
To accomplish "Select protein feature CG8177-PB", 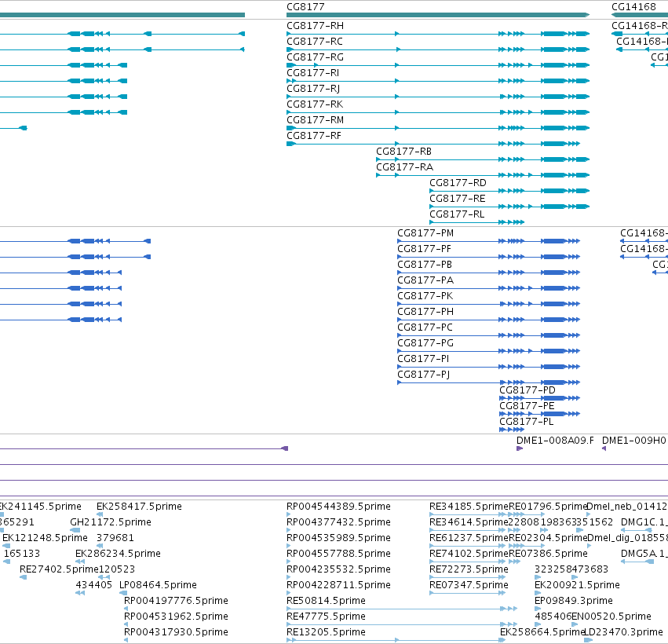I will [425, 265].
